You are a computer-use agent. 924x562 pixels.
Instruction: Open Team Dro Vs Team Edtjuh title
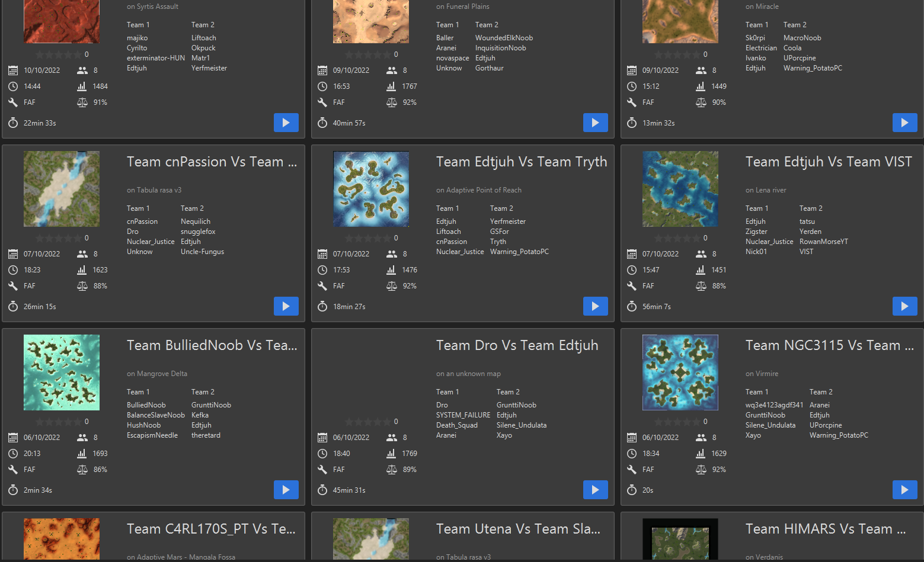point(517,346)
